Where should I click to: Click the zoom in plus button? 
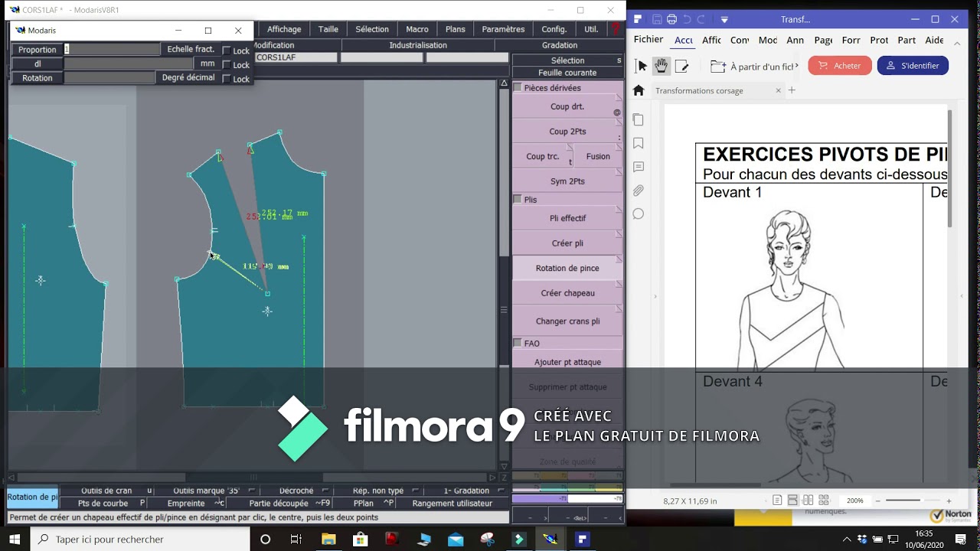[949, 500]
